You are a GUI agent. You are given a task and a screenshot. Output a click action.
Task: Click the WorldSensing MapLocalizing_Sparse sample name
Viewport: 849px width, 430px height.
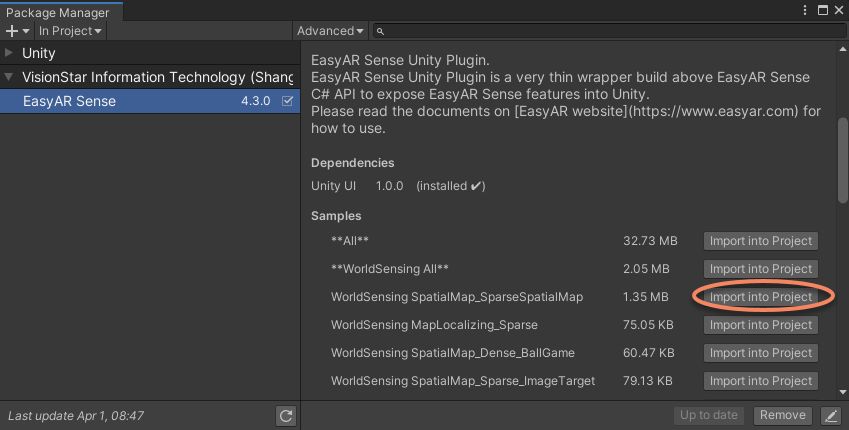[434, 325]
